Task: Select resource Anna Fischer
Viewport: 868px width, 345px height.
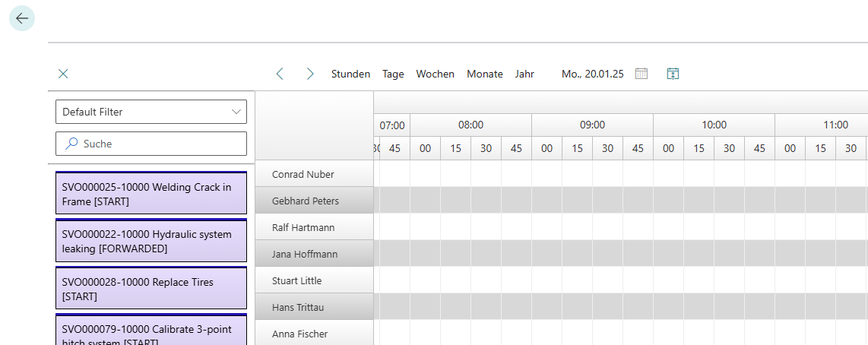Action: click(x=315, y=334)
